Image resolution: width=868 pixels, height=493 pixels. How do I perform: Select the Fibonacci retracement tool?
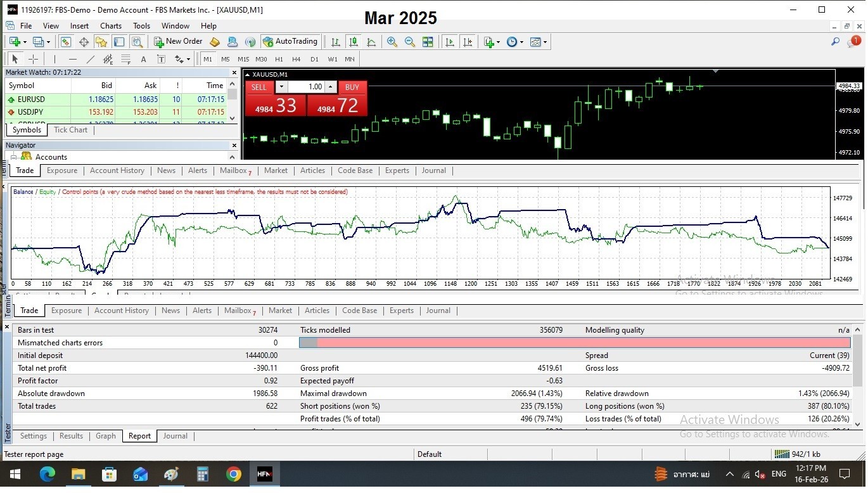click(125, 59)
